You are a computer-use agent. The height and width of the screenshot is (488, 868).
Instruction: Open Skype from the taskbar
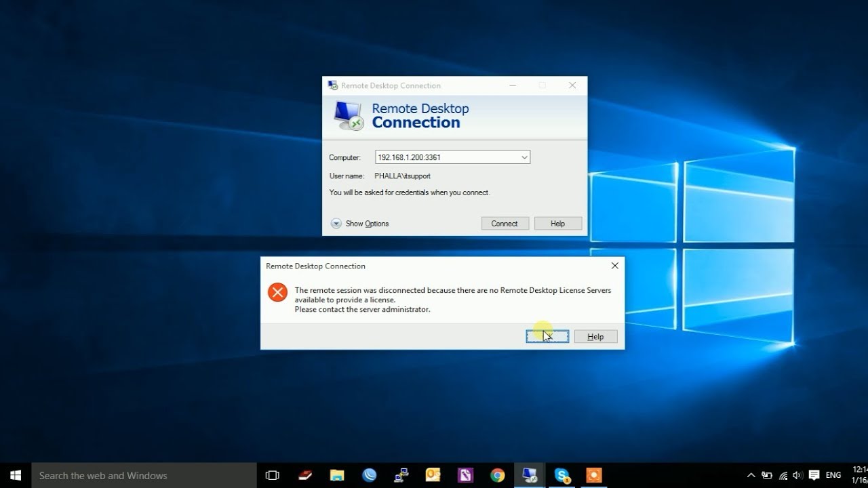pyautogui.click(x=561, y=475)
